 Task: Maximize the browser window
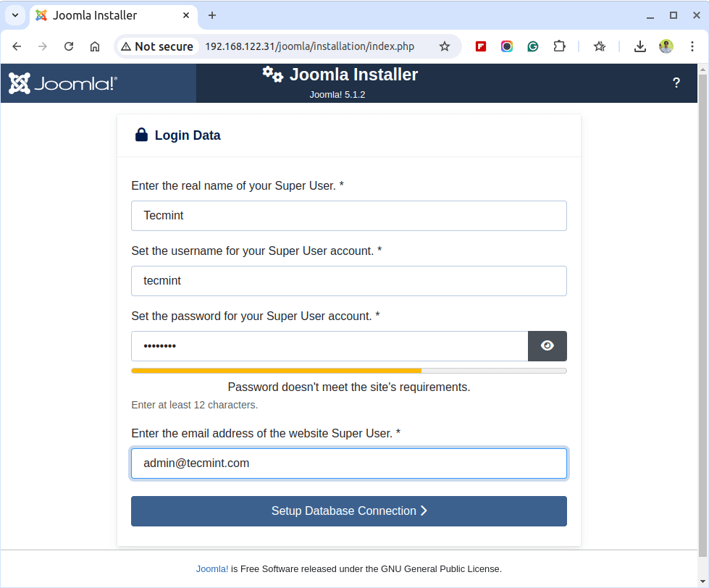coord(674,15)
